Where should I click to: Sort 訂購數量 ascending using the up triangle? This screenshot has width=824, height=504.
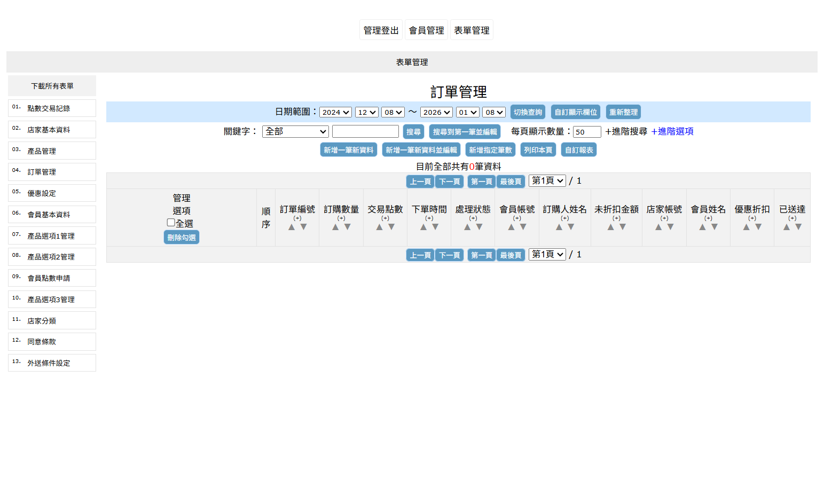[x=335, y=227]
